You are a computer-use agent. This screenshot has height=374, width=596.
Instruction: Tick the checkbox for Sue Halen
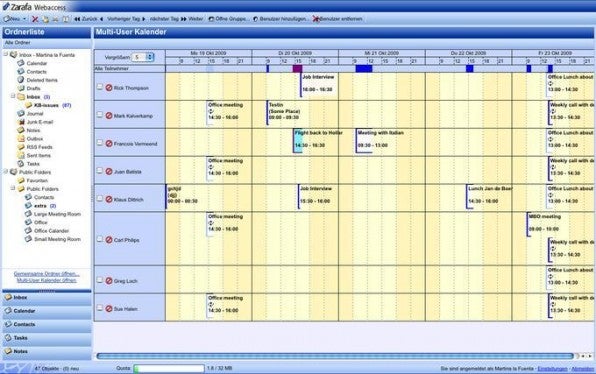(x=100, y=308)
